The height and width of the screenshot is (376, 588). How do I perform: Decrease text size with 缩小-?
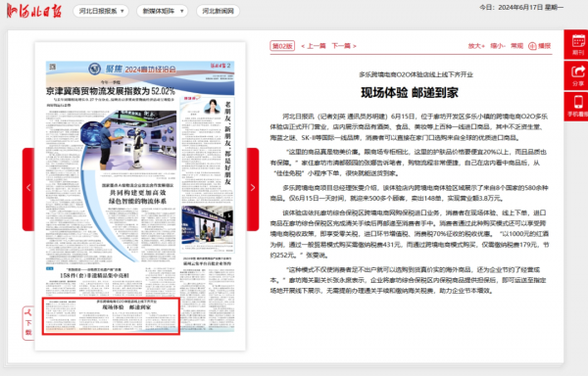coord(498,46)
